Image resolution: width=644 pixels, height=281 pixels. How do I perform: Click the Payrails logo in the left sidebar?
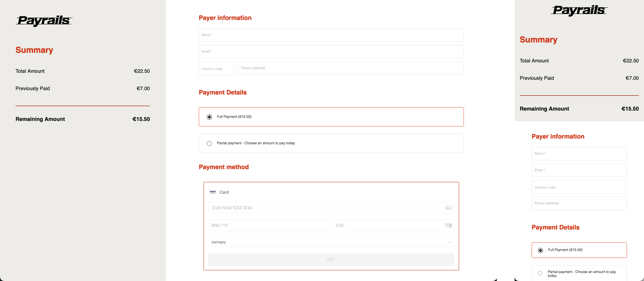pos(44,21)
